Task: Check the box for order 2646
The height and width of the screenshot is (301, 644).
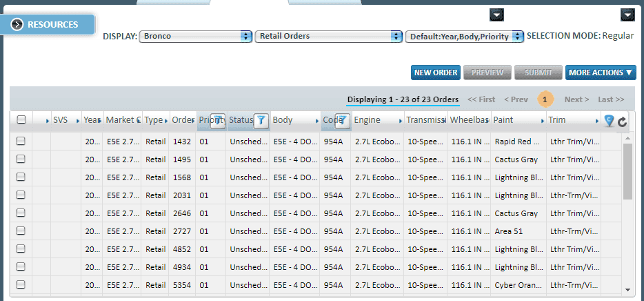Action: tap(21, 213)
